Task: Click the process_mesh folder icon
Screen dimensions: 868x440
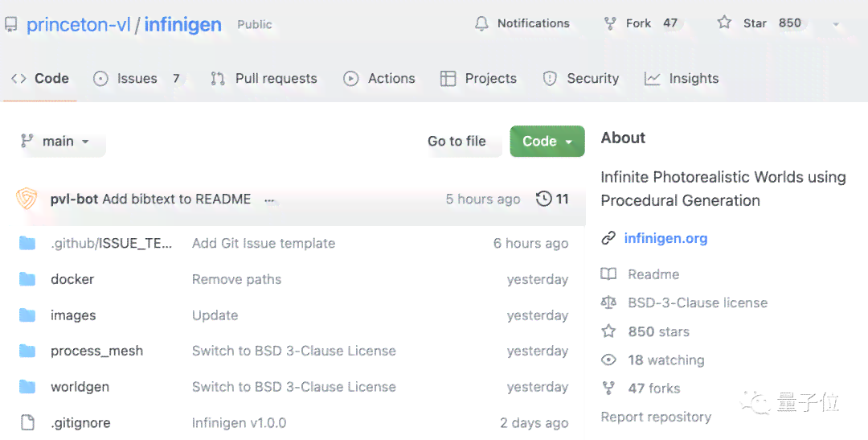Action: [27, 351]
